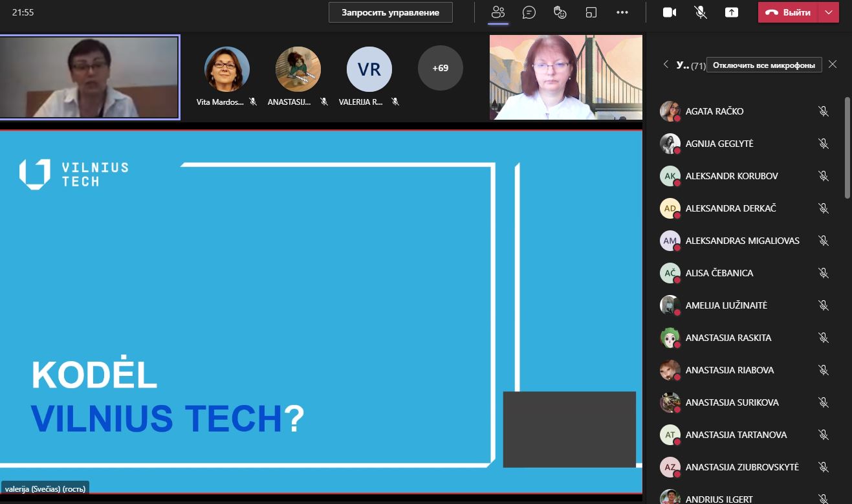The height and width of the screenshot is (504, 852).
Task: Click ANASTASIJA RASKITA green avatar
Action: tap(670, 338)
